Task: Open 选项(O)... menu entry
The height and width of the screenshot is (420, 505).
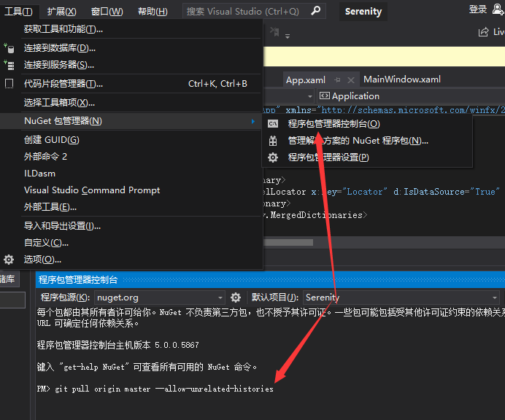Action: [x=130, y=260]
